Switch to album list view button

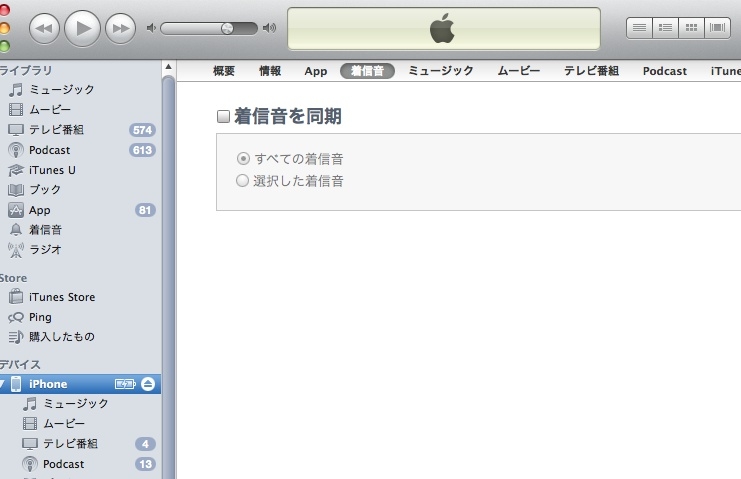(665, 28)
